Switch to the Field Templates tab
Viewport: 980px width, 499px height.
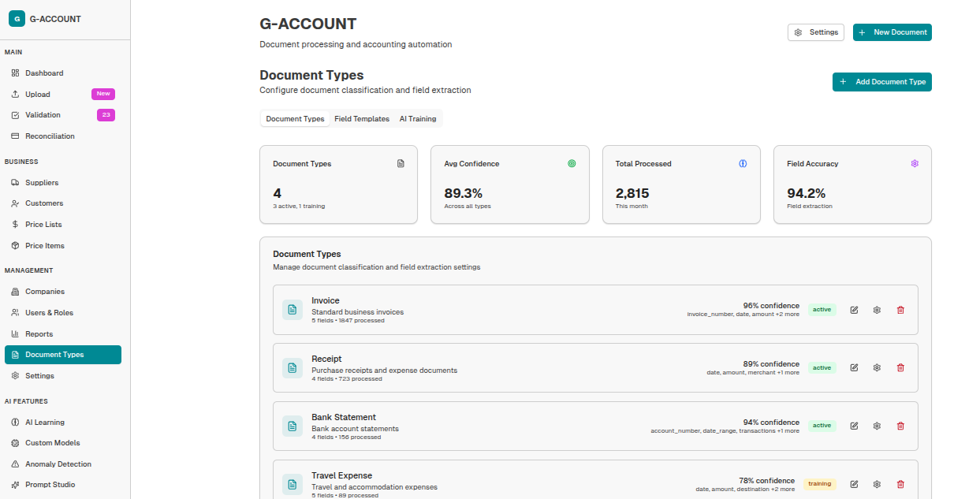[x=362, y=119]
